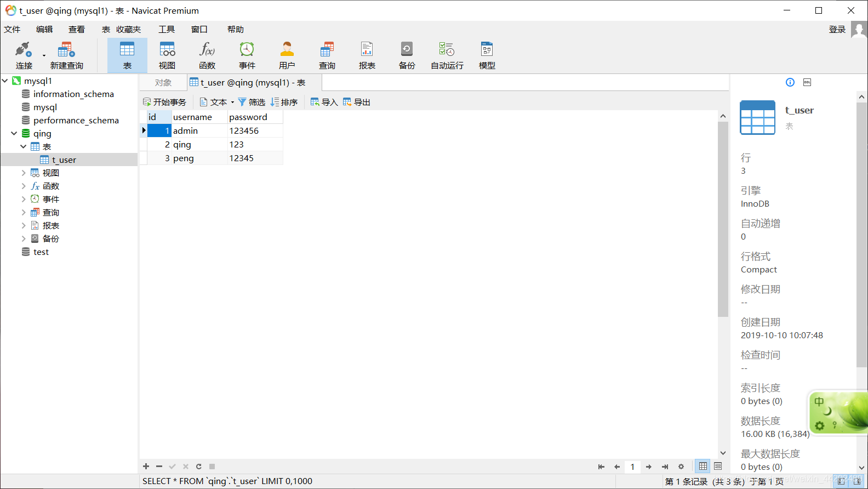
Task: Collapse the tables node under qing
Action: point(23,146)
